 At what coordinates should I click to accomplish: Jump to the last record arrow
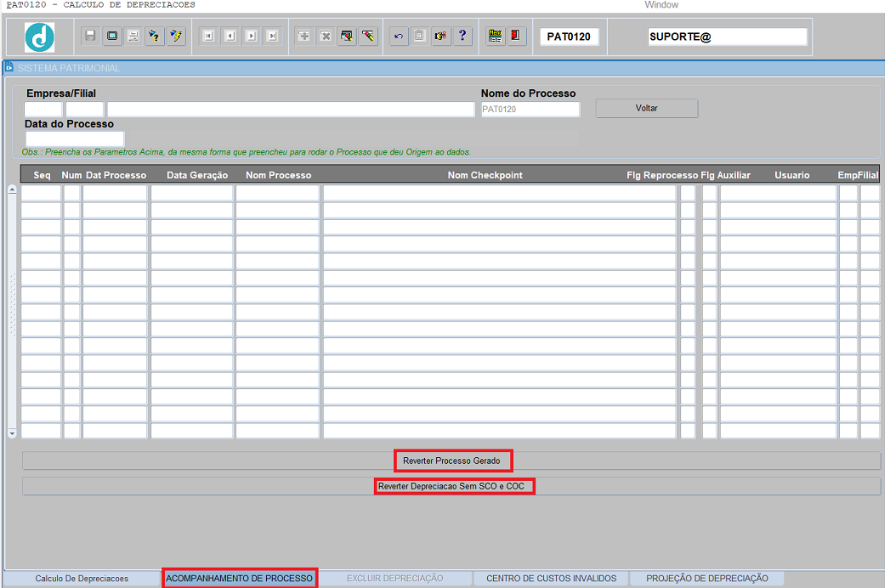point(272,37)
